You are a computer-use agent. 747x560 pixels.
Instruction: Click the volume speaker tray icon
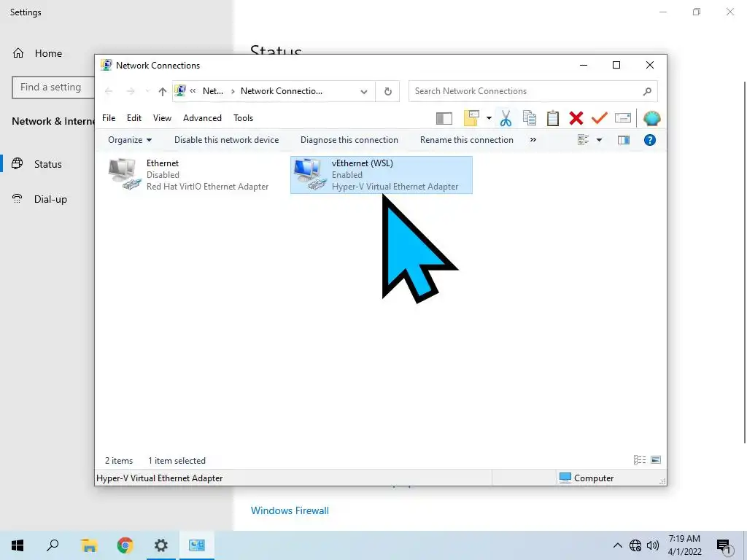pyautogui.click(x=653, y=545)
